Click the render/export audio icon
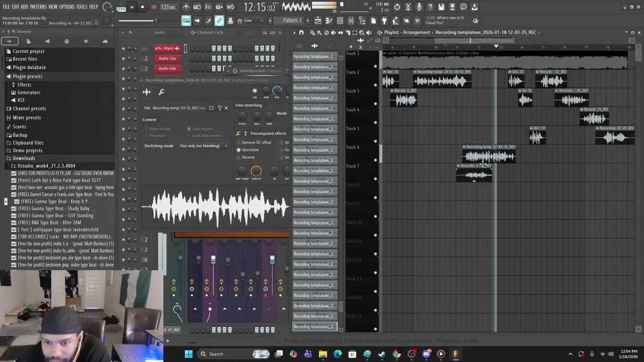The width and height of the screenshot is (644, 362). [452, 7]
